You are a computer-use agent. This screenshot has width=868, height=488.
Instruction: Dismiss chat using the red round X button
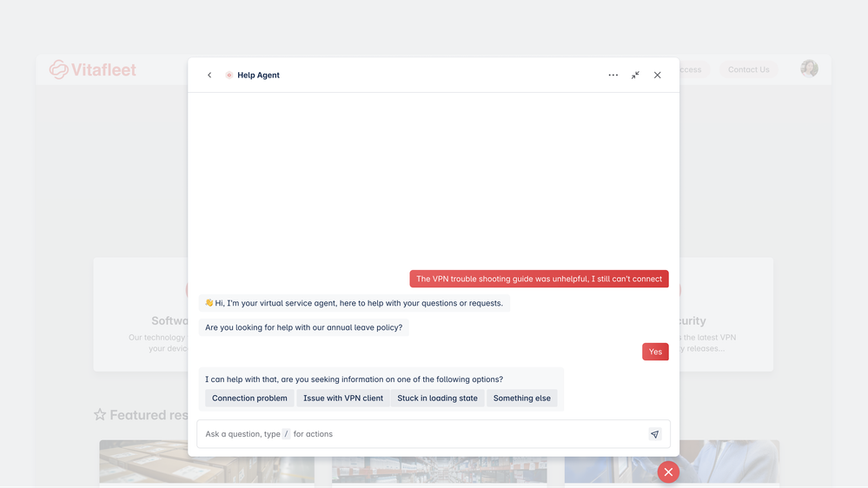[668, 472]
